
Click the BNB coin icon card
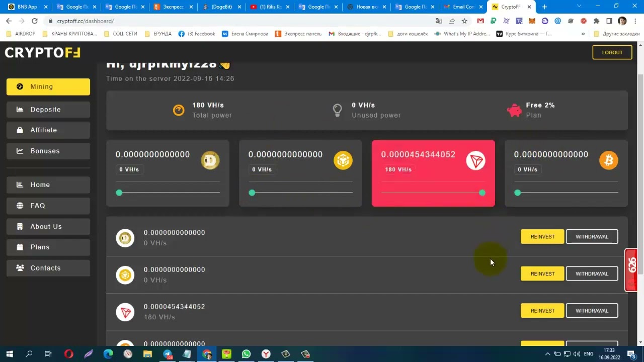tap(343, 160)
